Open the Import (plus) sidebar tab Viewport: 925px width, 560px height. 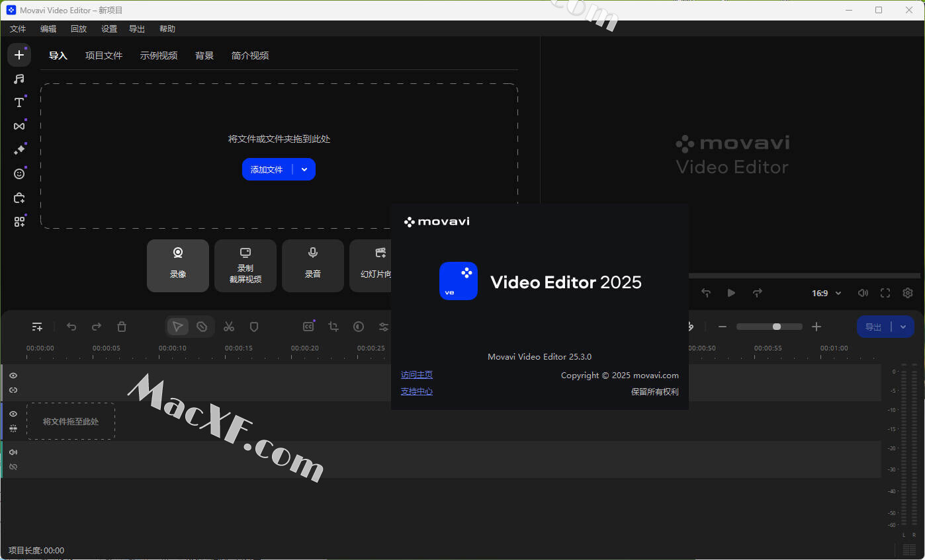[19, 55]
